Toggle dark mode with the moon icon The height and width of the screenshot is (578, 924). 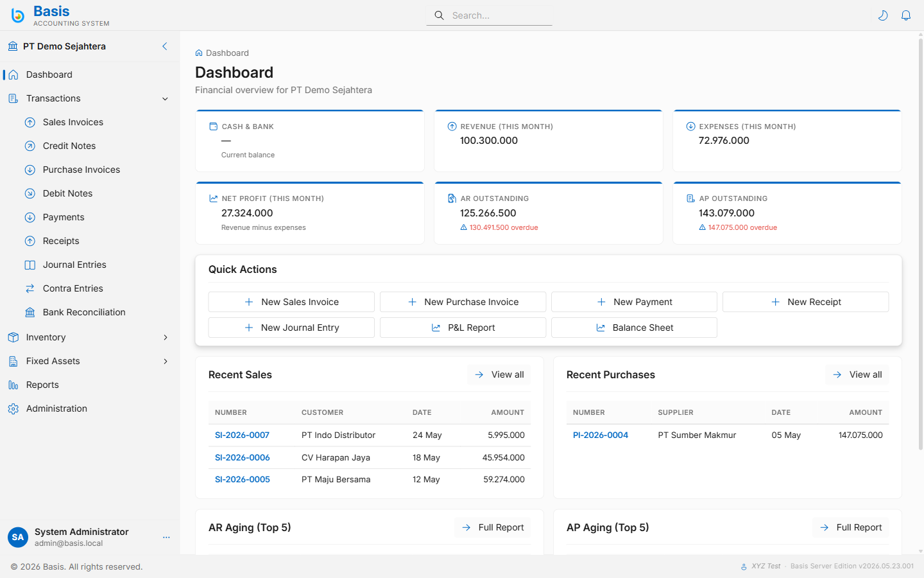tap(883, 15)
